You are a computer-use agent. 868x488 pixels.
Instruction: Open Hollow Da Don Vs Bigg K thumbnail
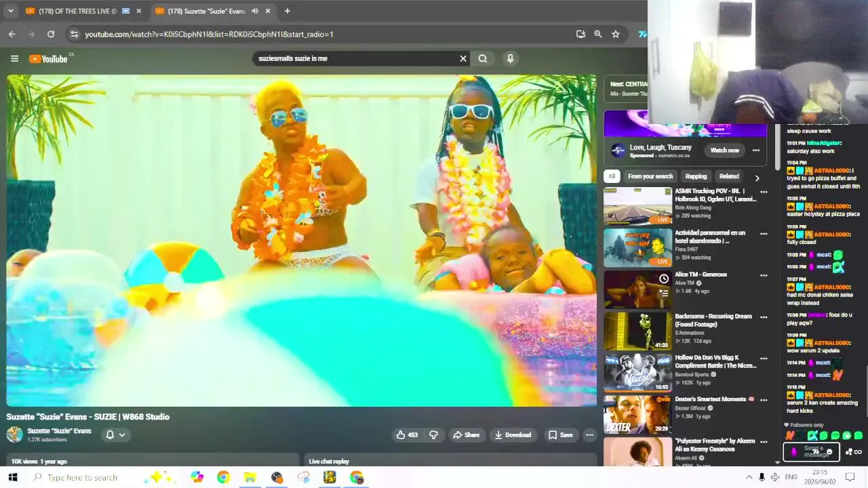638,373
